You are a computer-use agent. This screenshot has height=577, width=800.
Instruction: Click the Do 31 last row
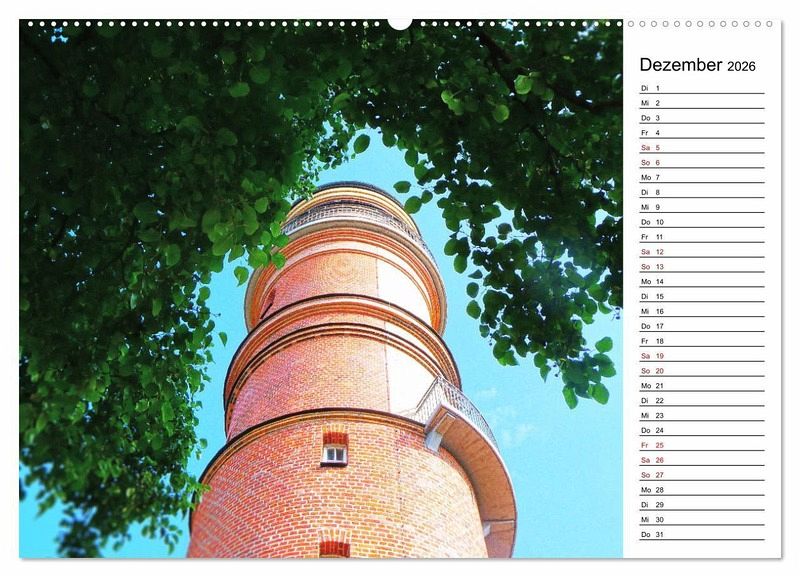pos(701,535)
